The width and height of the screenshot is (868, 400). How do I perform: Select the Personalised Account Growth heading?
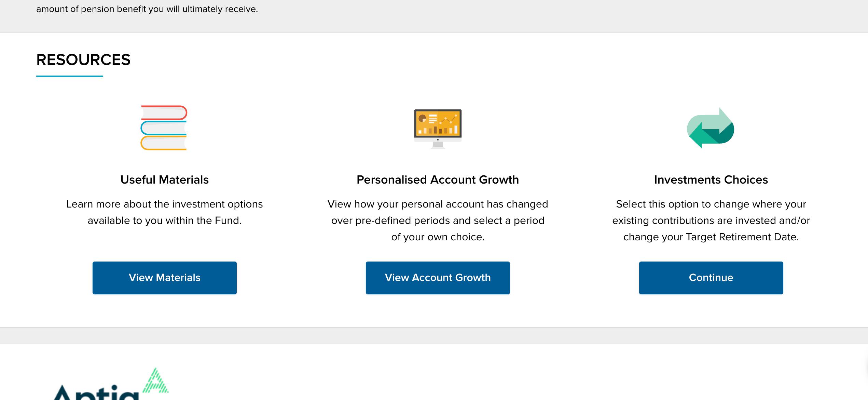(x=438, y=179)
